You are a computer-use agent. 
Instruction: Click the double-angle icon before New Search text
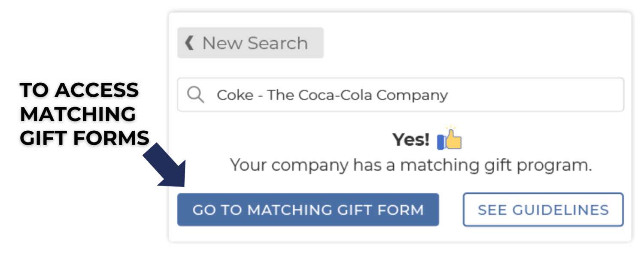pos(189,43)
